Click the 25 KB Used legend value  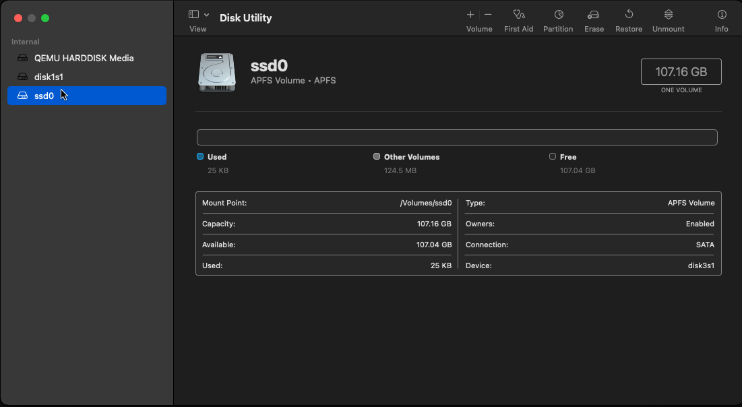[x=218, y=170]
